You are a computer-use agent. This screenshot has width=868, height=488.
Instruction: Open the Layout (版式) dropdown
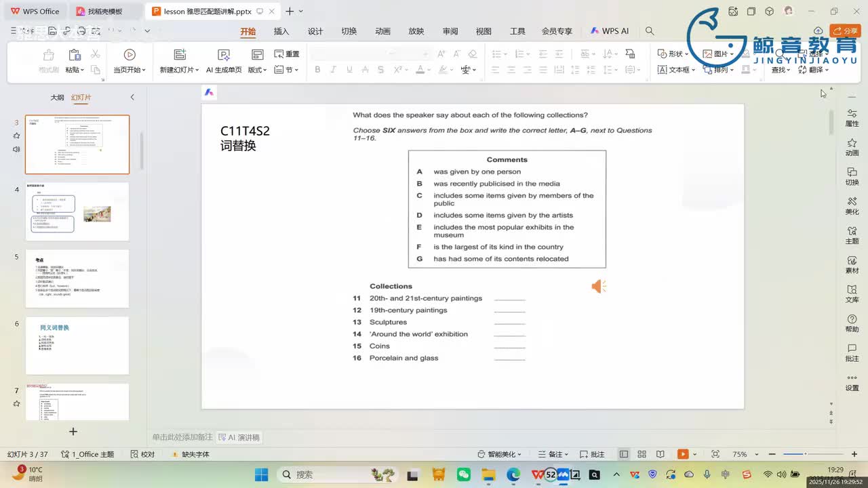coord(257,70)
